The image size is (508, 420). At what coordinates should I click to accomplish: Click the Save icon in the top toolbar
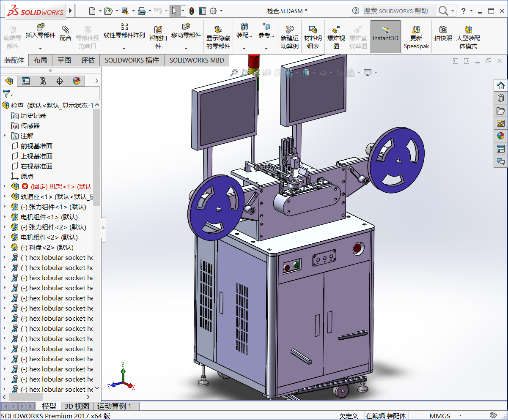(125, 11)
